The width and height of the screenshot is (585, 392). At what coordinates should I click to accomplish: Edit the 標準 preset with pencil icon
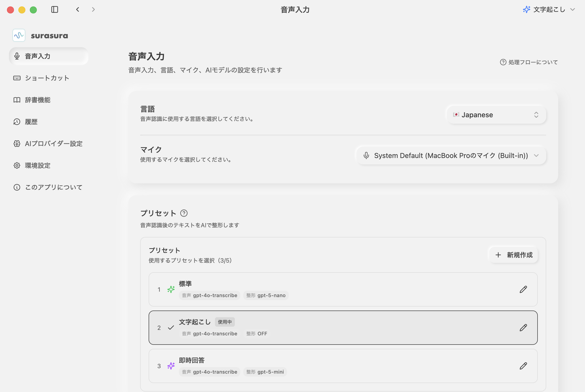tap(523, 289)
